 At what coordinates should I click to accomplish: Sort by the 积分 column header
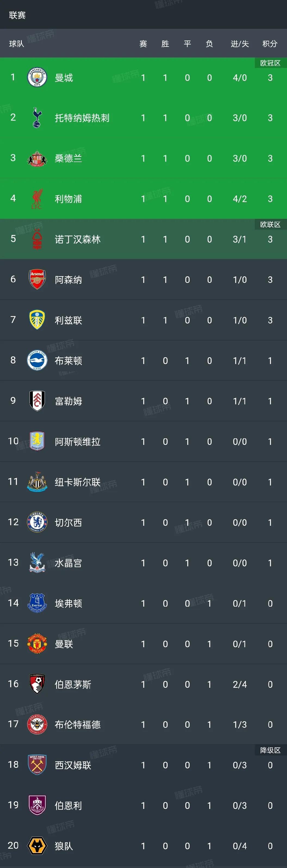pyautogui.click(x=270, y=44)
